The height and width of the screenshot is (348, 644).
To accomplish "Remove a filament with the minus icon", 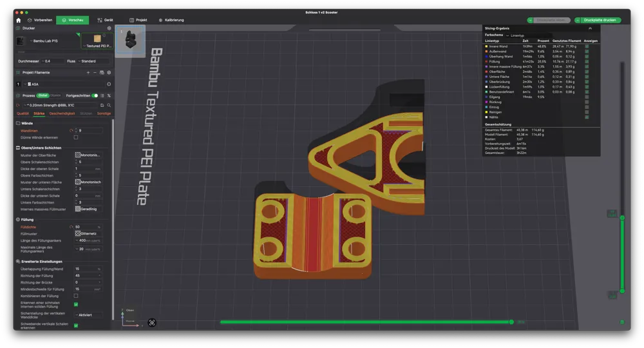I will click(x=95, y=73).
